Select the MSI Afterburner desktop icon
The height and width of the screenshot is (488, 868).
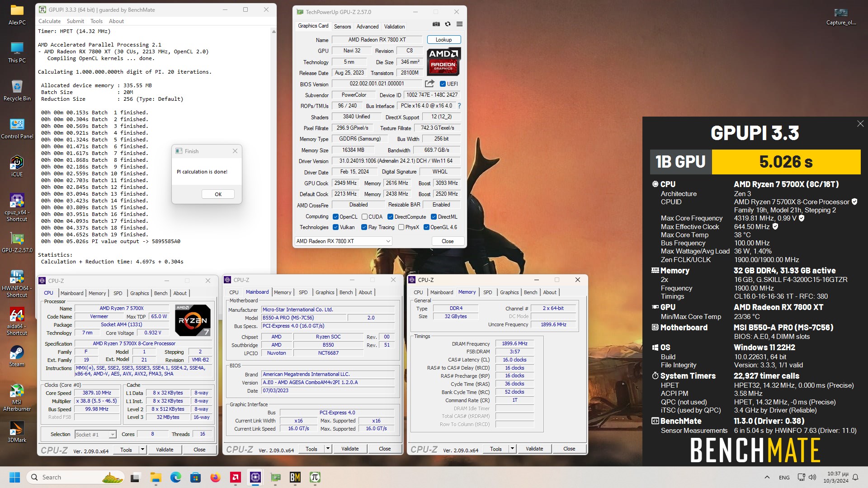pyautogui.click(x=17, y=397)
